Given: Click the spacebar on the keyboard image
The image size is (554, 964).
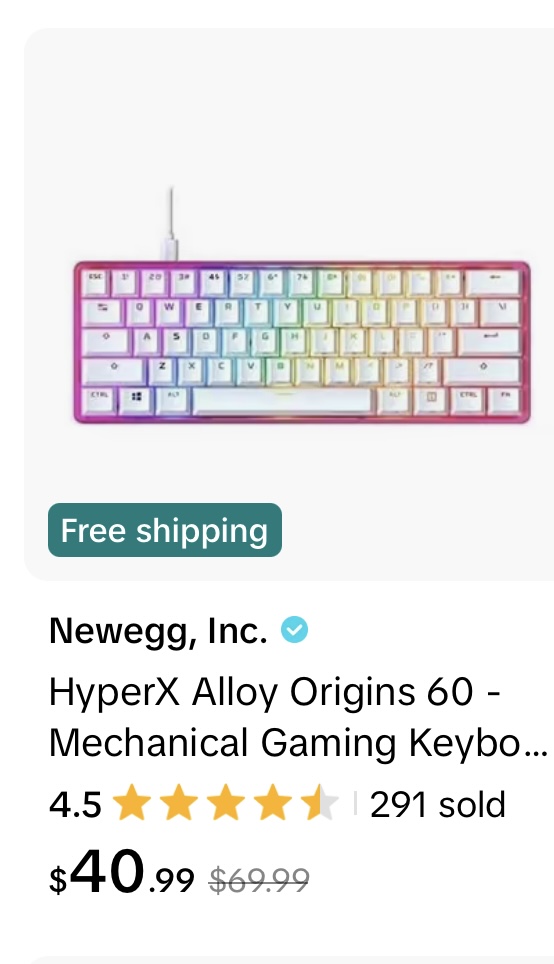Looking at the screenshot, I should (x=282, y=400).
